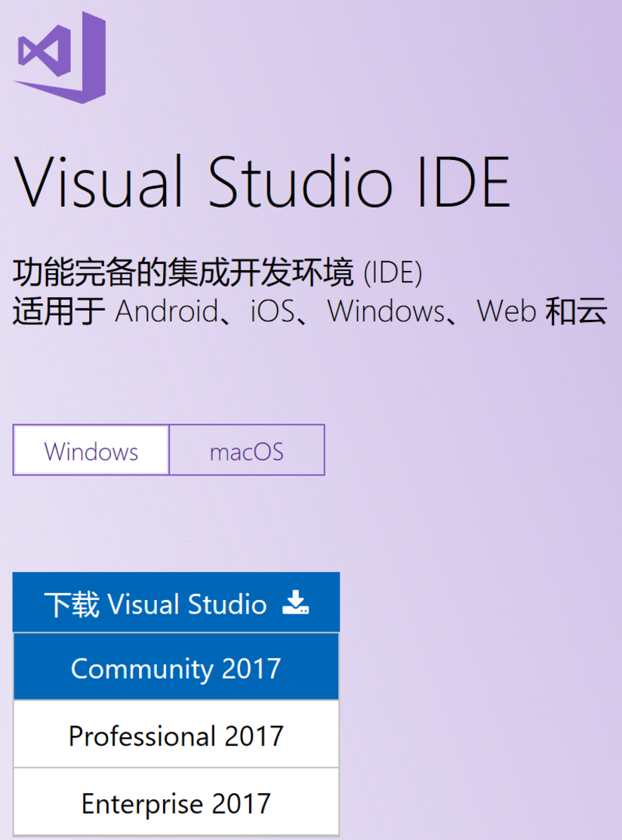Screen dimensions: 622x840
Task: Click the download arrow icon in the blue button
Action: [x=296, y=603]
